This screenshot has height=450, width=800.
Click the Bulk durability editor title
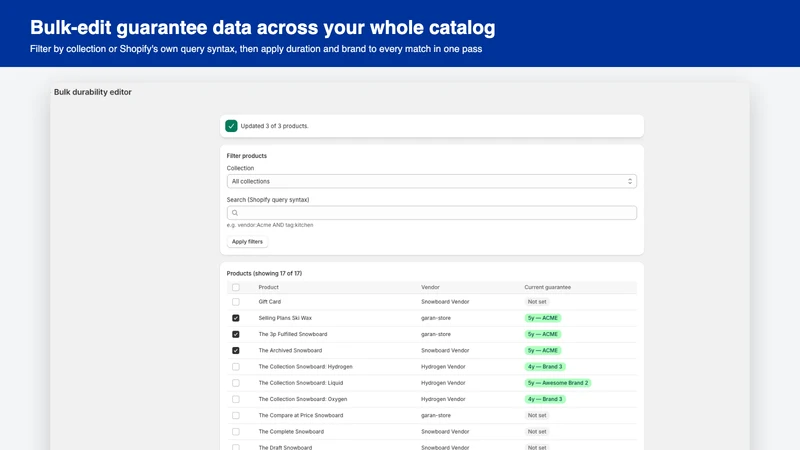[93, 92]
